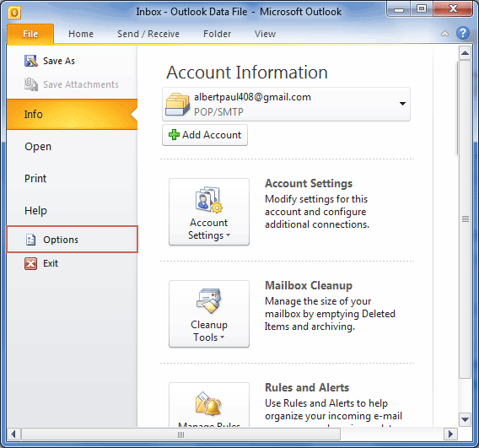This screenshot has width=479, height=448.
Task: Click the Save Attachments icon
Action: coord(31,84)
